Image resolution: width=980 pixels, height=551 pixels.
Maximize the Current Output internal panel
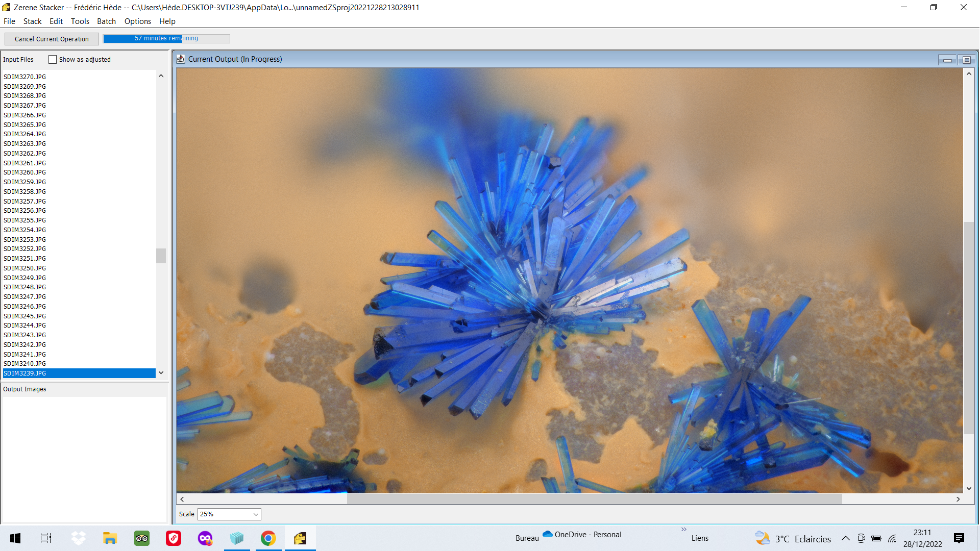[966, 60]
